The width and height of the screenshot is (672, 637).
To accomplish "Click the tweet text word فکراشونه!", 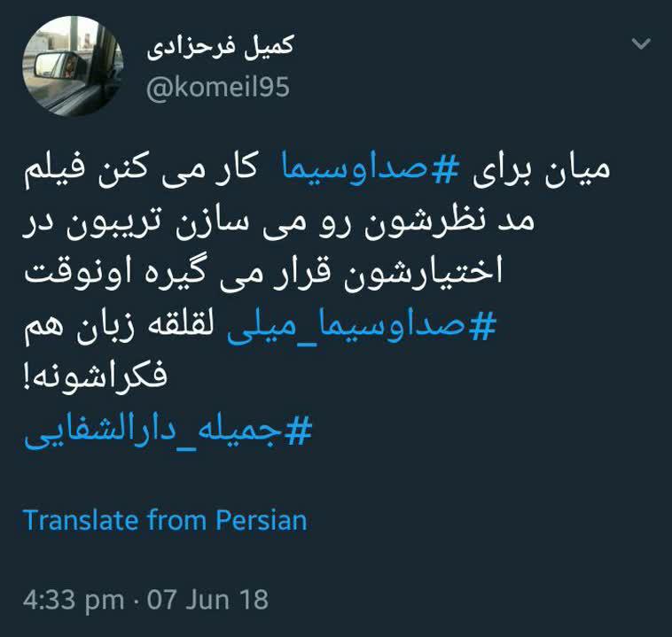I will point(95,376).
